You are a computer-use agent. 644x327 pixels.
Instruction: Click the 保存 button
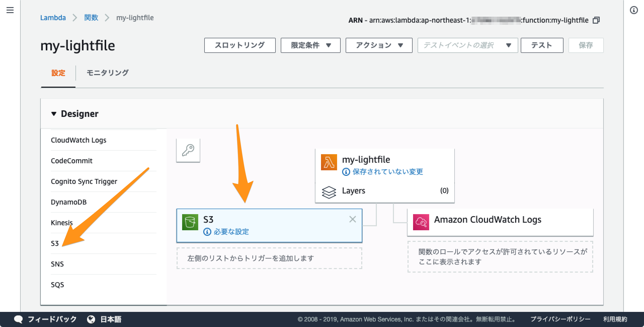[586, 45]
